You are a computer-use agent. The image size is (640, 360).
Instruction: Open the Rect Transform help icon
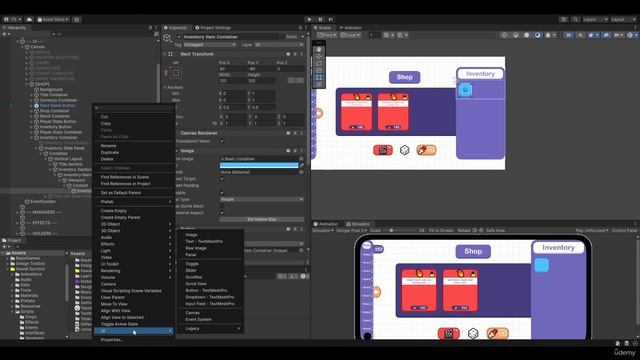point(288,54)
